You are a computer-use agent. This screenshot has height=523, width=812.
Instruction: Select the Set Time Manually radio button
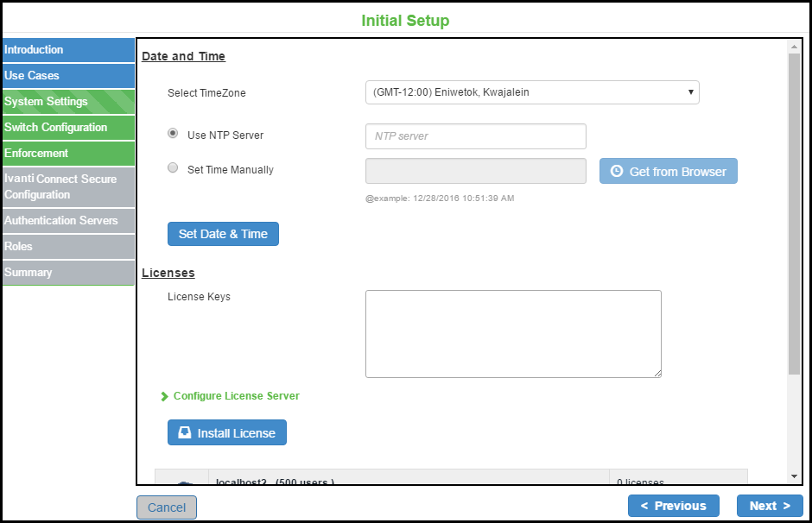click(x=173, y=169)
